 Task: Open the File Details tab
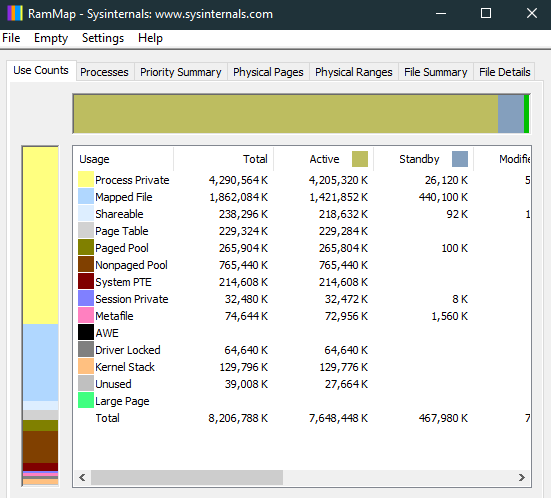coord(505,72)
